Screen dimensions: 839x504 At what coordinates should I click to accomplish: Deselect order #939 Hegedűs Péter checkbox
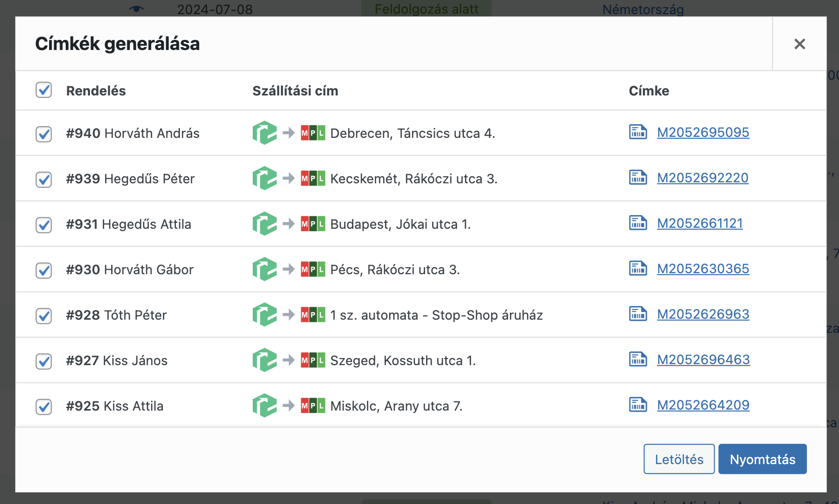(x=44, y=179)
